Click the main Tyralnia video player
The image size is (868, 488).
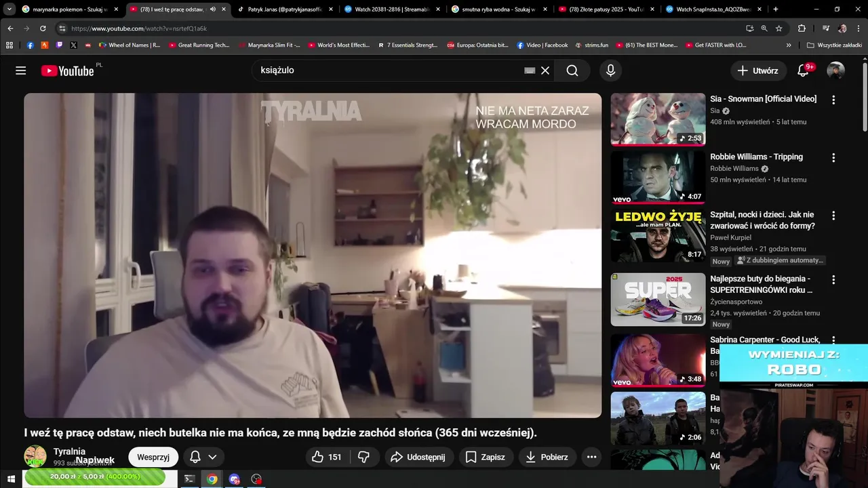pos(313,256)
